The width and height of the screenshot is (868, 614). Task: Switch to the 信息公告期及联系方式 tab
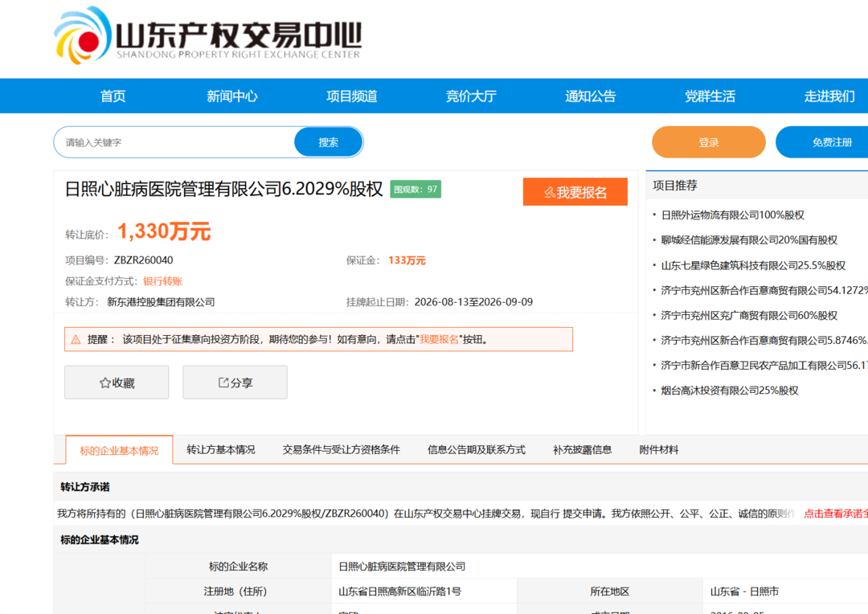(476, 449)
